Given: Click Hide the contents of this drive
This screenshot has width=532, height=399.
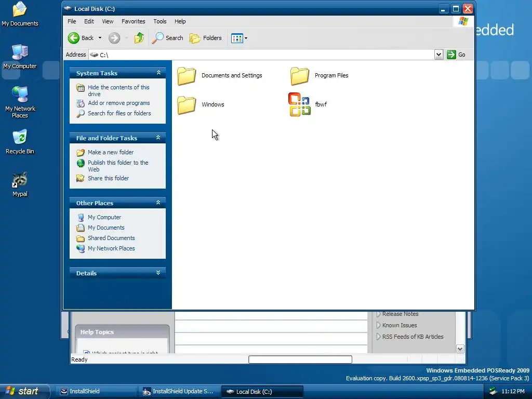Looking at the screenshot, I should click(118, 90).
